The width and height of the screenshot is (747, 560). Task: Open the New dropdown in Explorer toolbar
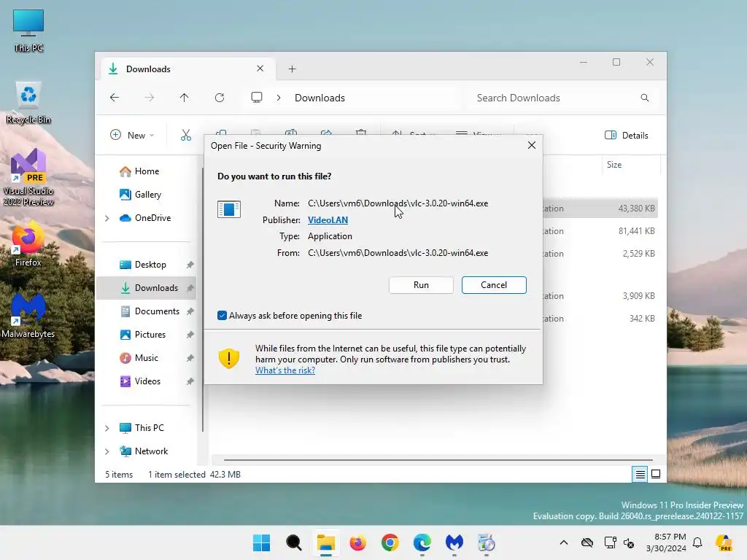point(132,135)
